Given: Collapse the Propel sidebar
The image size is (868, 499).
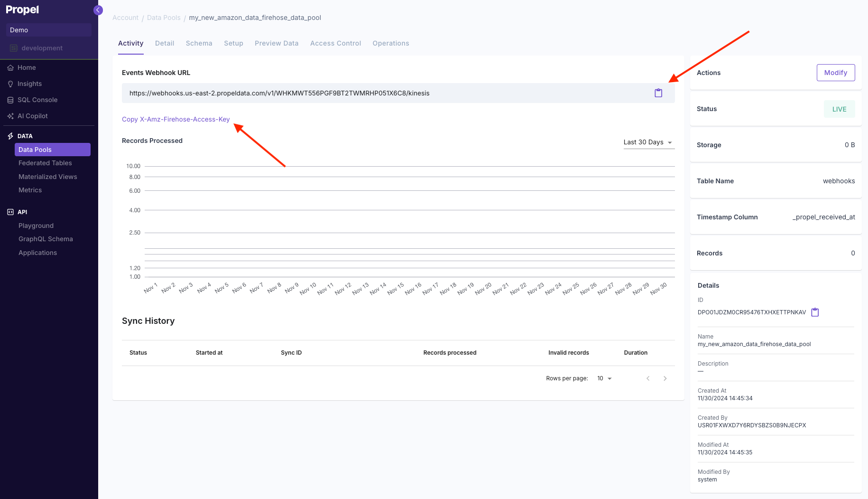Looking at the screenshot, I should (x=98, y=10).
